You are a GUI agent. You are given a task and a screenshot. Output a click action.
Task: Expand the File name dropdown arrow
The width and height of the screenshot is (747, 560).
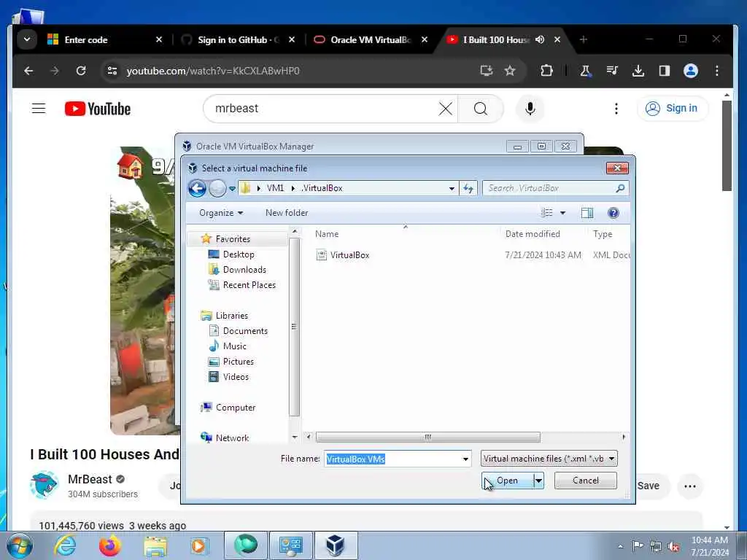tap(465, 459)
